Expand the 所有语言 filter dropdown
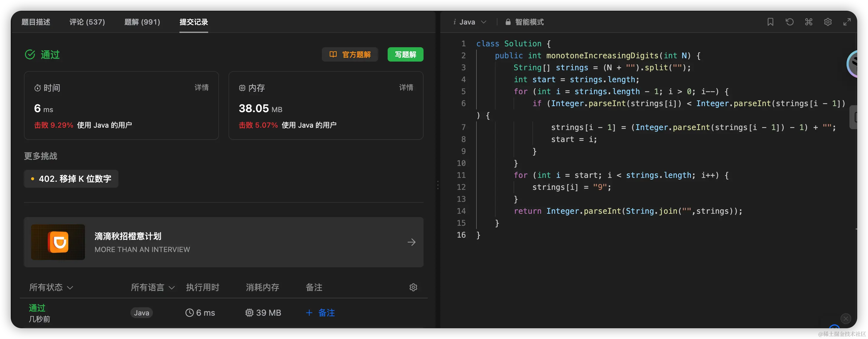868x339 pixels. click(152, 287)
